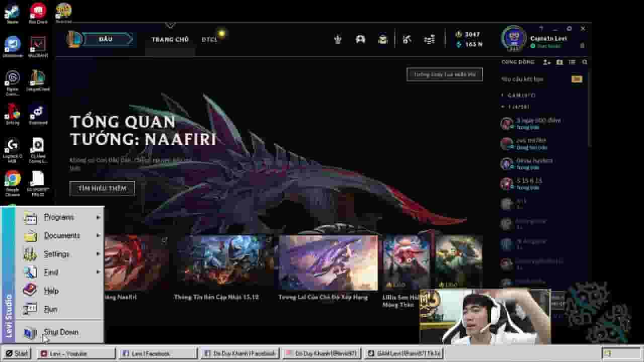Launch Google Chrome from the desktop
Viewport: 644px width, 362px height.
(12, 183)
